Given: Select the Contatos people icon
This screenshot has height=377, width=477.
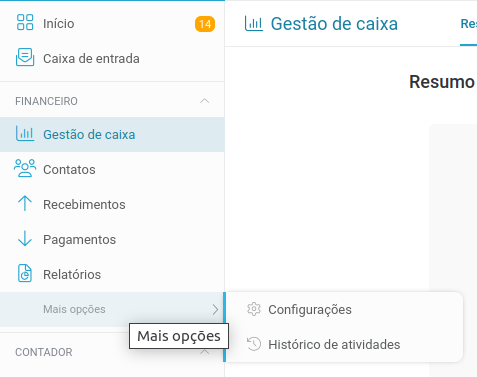Looking at the screenshot, I should (25, 168).
